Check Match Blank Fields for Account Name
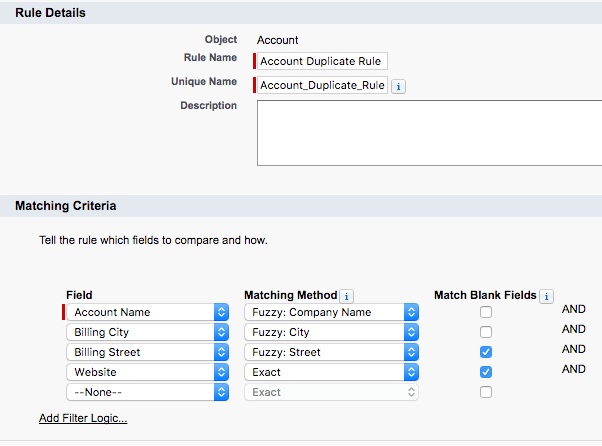 pyautogui.click(x=486, y=313)
